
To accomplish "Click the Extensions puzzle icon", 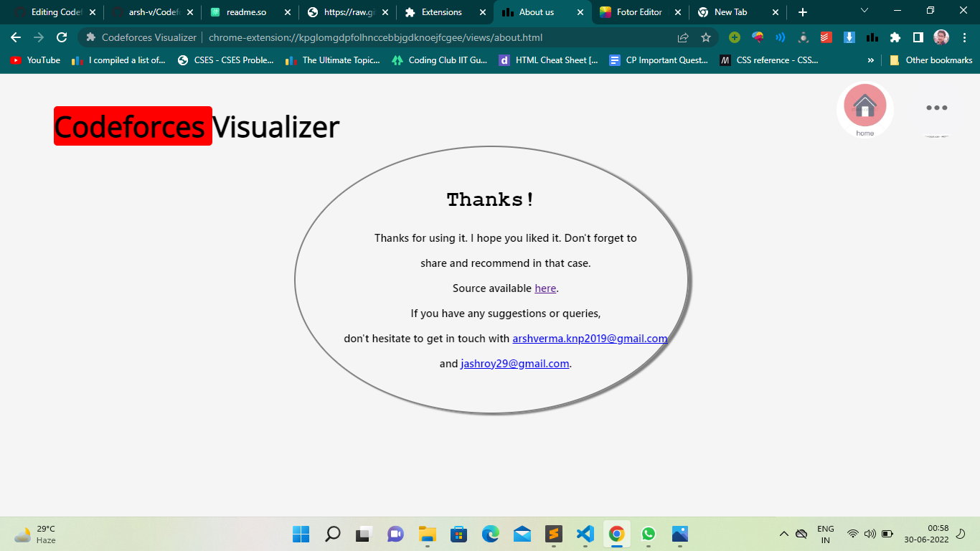I will click(x=895, y=37).
